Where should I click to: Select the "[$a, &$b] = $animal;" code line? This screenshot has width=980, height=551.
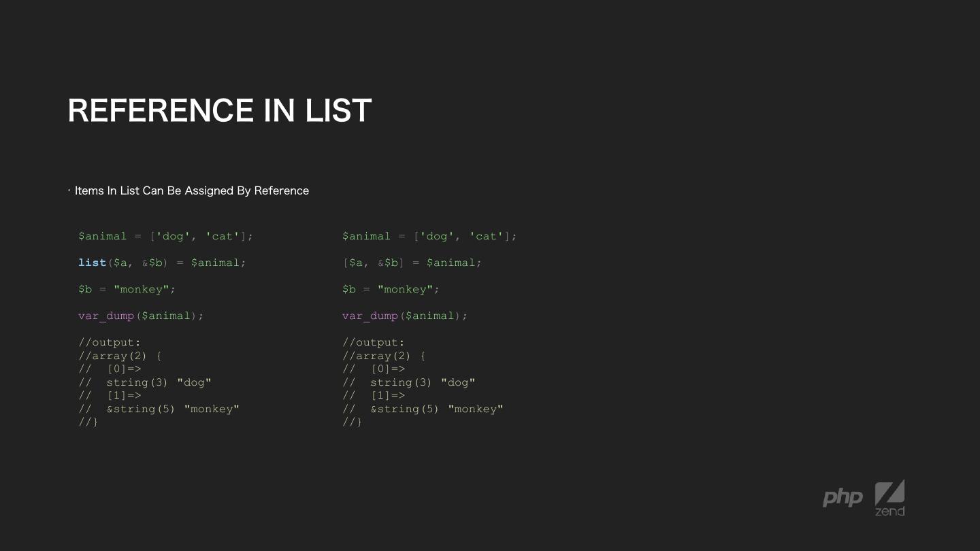412,263
